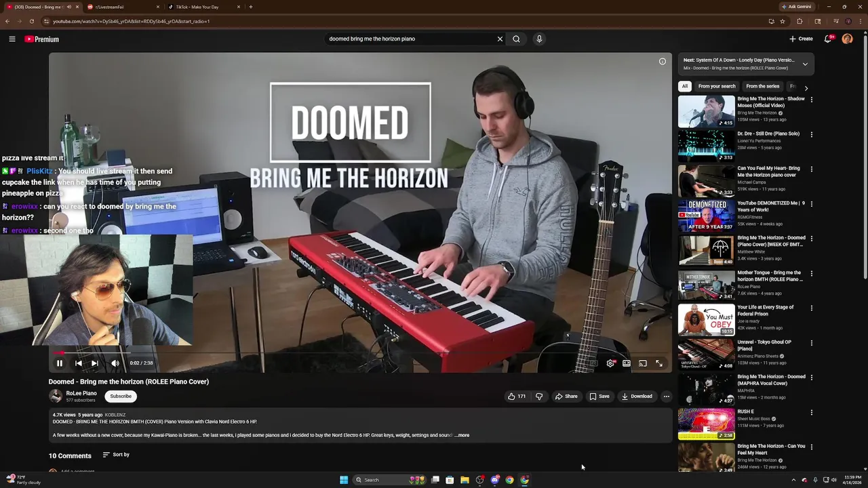Open more actions ellipsis under video
The width and height of the screenshot is (868, 488).
[x=667, y=396]
